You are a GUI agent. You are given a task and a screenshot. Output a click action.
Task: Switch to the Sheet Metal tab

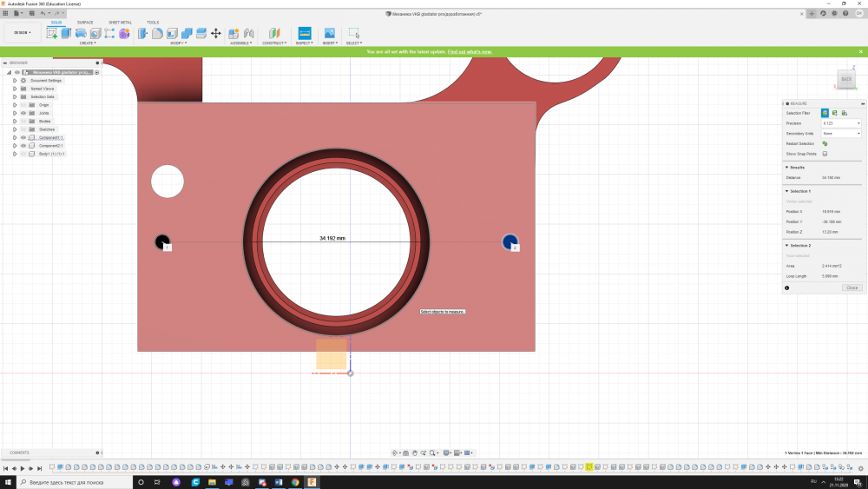(x=120, y=23)
